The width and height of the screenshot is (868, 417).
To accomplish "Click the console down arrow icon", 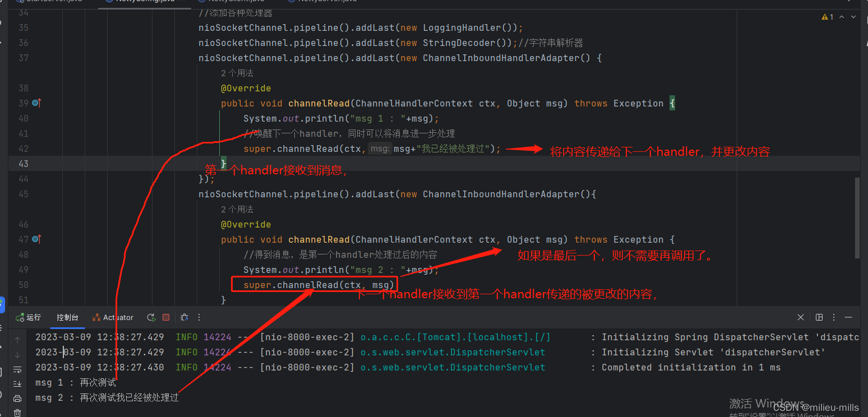I will [17, 354].
